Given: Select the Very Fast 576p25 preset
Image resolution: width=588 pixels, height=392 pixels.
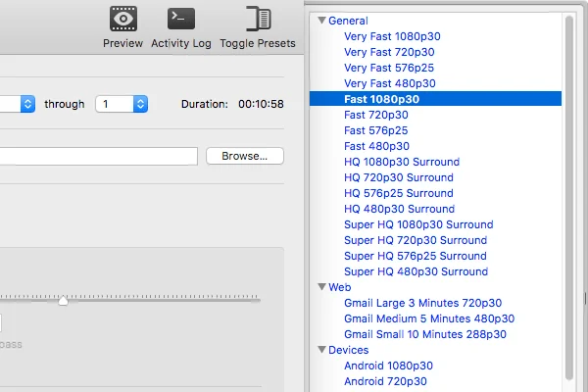Looking at the screenshot, I should click(x=388, y=68).
